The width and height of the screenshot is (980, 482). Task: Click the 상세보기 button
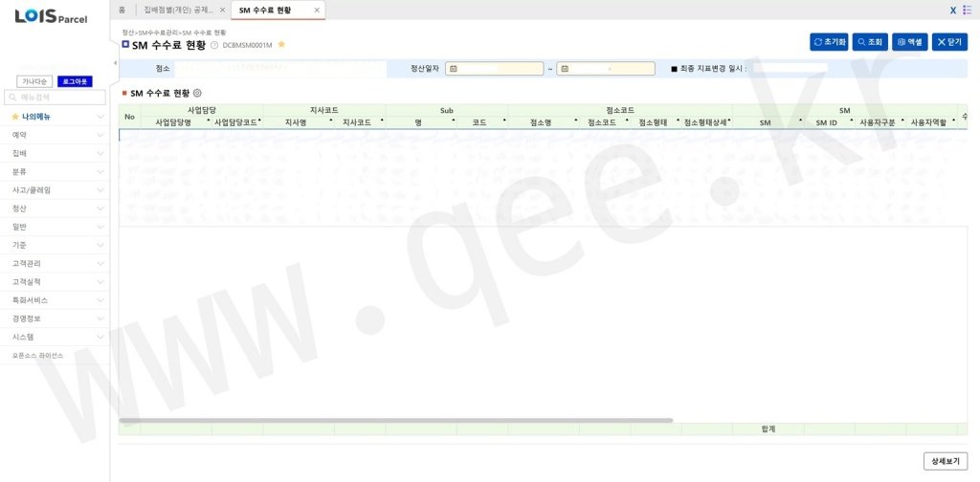pos(946,461)
